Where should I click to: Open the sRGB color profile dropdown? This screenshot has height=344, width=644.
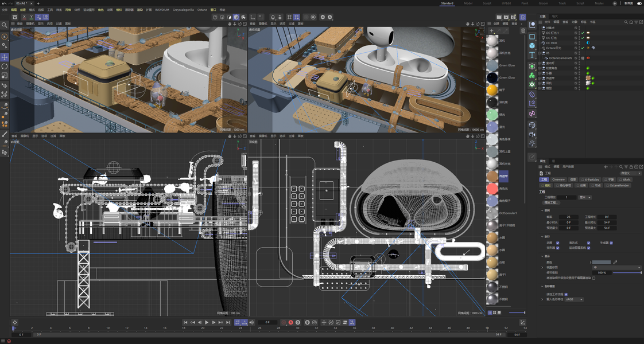[x=574, y=299]
